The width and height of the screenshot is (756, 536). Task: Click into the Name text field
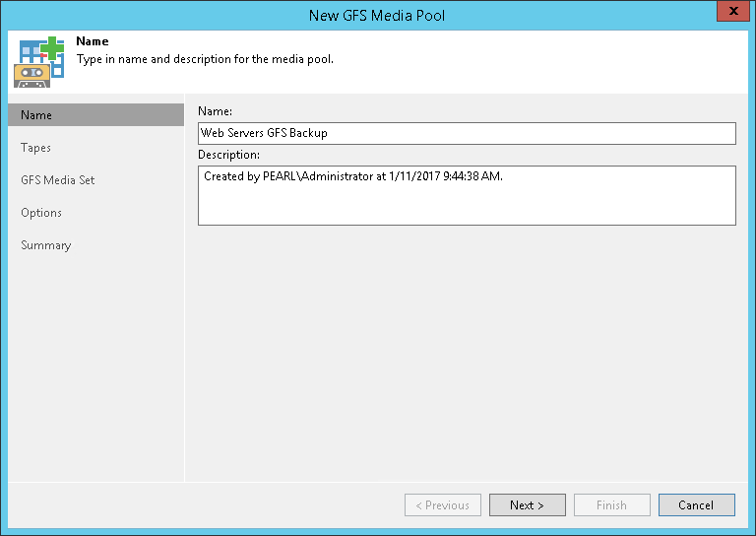pos(467,133)
